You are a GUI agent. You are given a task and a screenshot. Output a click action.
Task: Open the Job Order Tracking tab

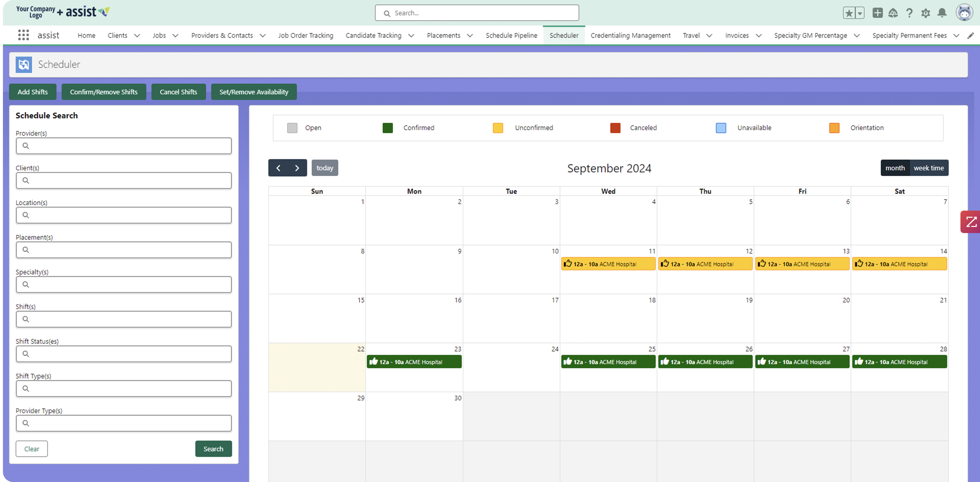[305, 35]
